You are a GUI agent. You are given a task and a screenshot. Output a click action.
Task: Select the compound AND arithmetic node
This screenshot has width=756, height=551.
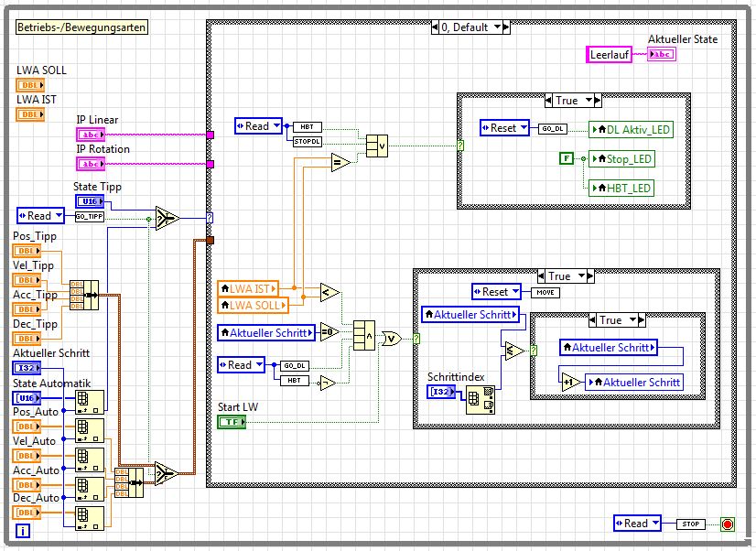364,336
